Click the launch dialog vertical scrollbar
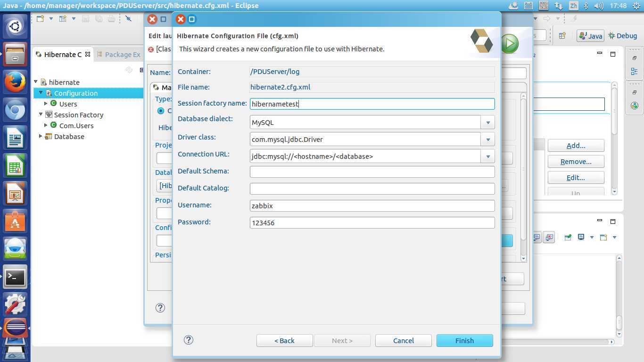 point(523,177)
